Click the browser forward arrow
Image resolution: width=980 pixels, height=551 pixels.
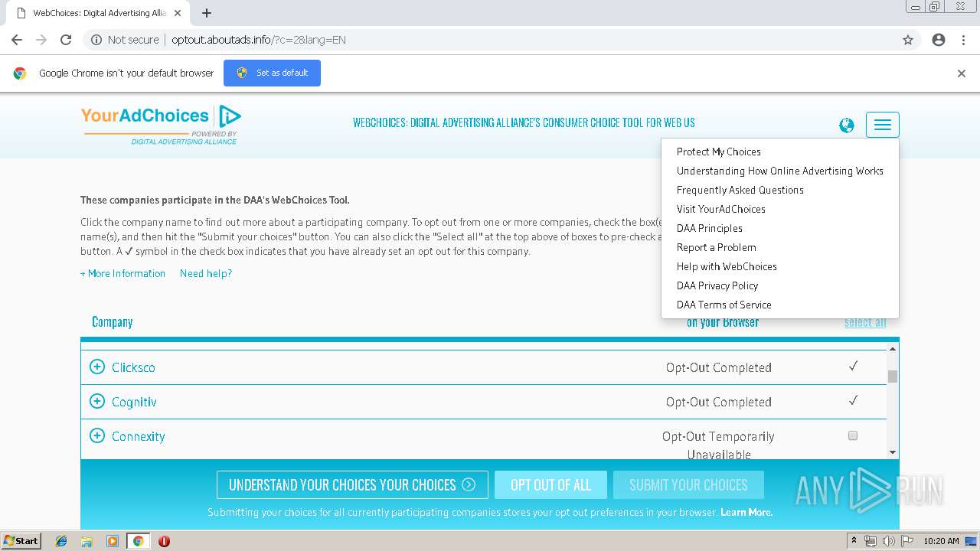41,40
